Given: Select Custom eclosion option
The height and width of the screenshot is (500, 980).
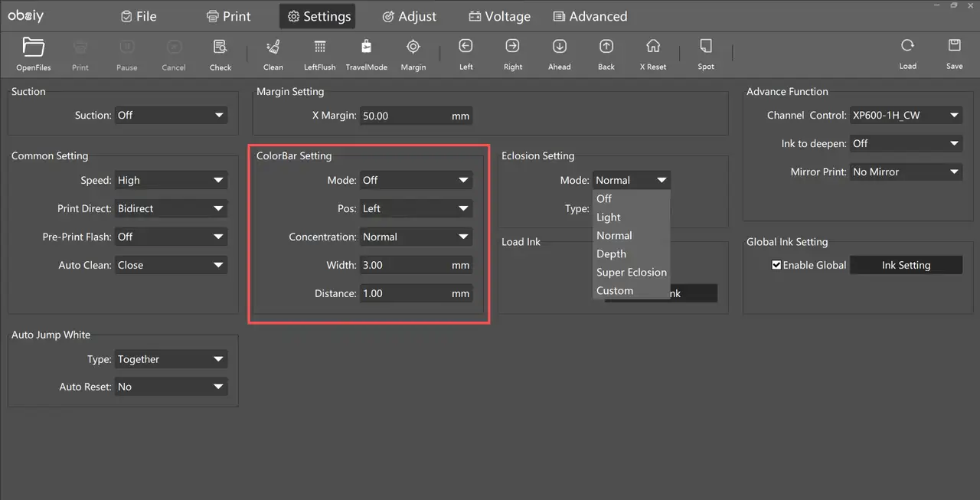Looking at the screenshot, I should click(632, 291).
